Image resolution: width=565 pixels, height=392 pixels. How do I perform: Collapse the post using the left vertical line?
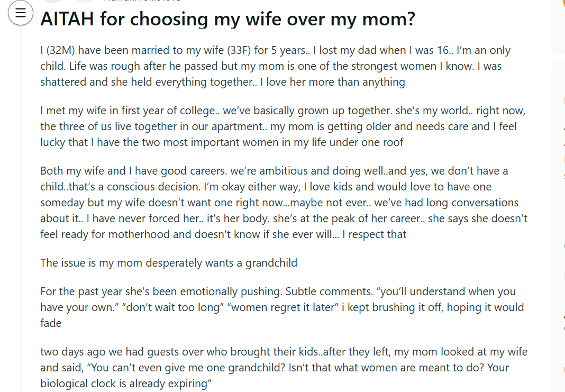tap(21, 212)
